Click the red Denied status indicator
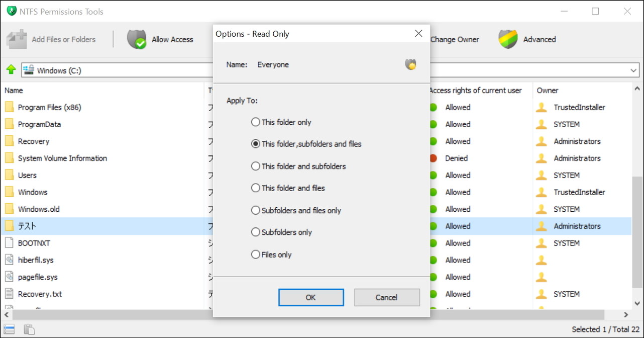 (x=433, y=158)
